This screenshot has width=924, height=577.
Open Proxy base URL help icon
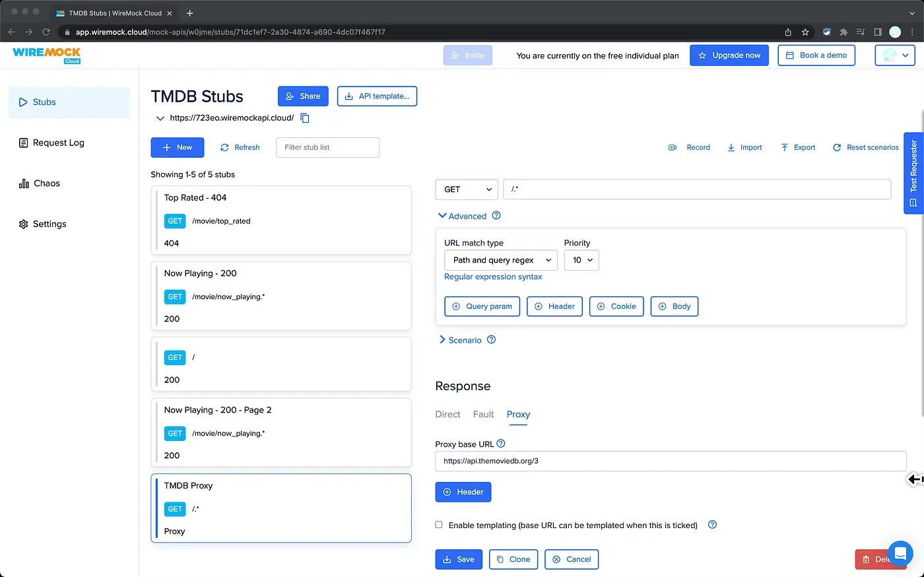coord(501,444)
